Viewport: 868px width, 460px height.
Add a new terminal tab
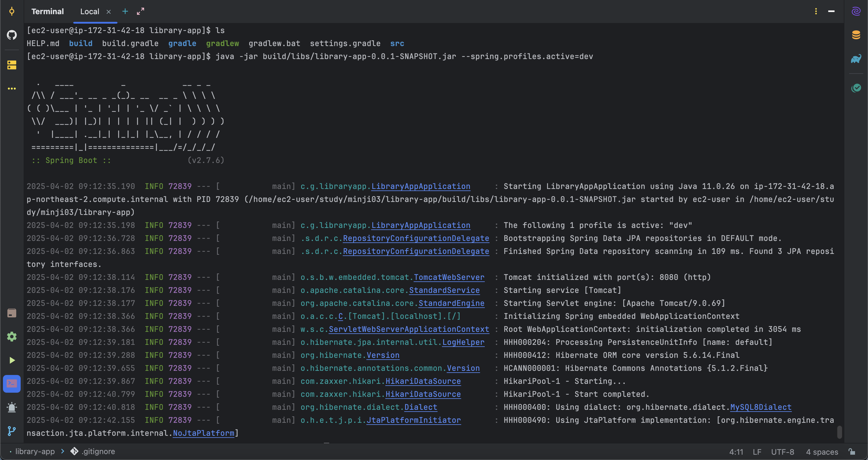125,12
